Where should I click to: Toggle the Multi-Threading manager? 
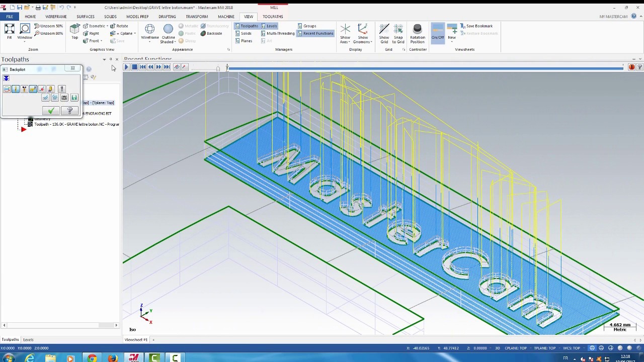278,33
